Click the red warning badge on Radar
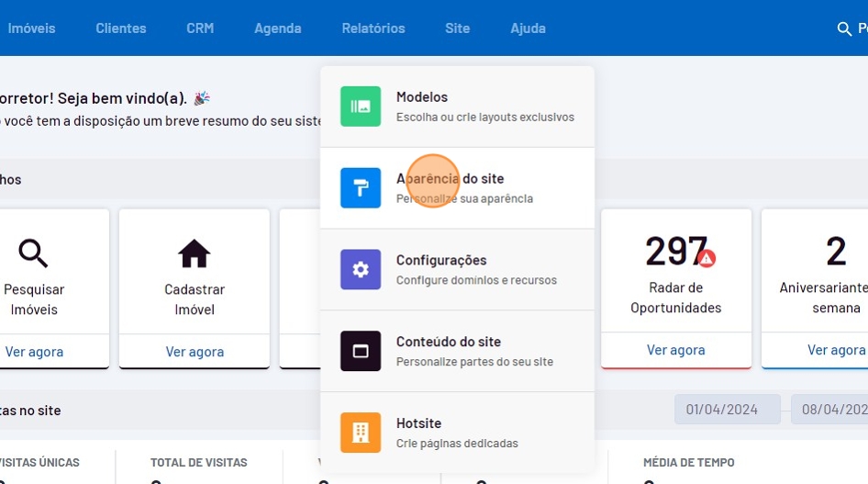Viewport: 868px width, 484px height. (x=706, y=258)
